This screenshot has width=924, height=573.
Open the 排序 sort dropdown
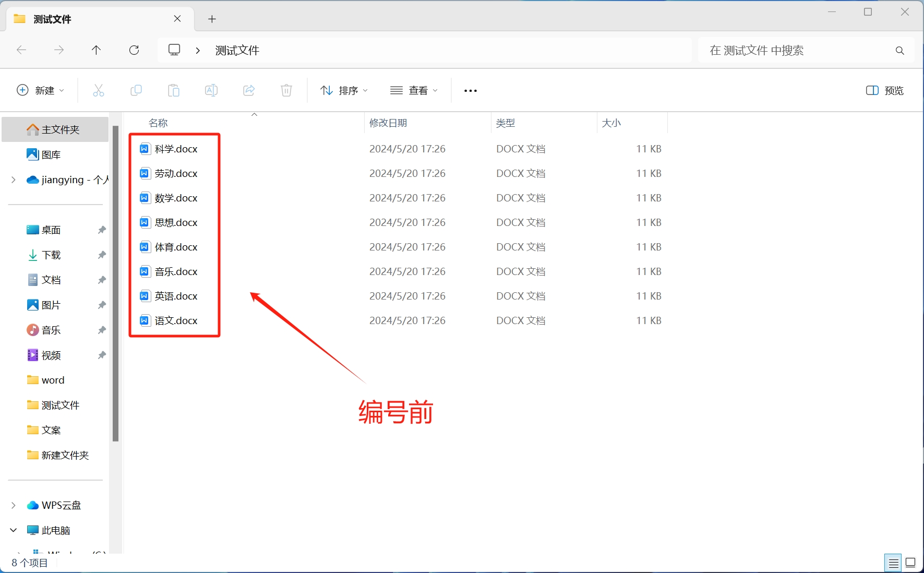coord(343,90)
